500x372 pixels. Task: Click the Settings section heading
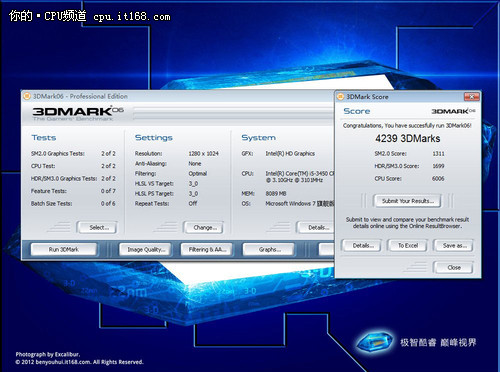(154, 138)
